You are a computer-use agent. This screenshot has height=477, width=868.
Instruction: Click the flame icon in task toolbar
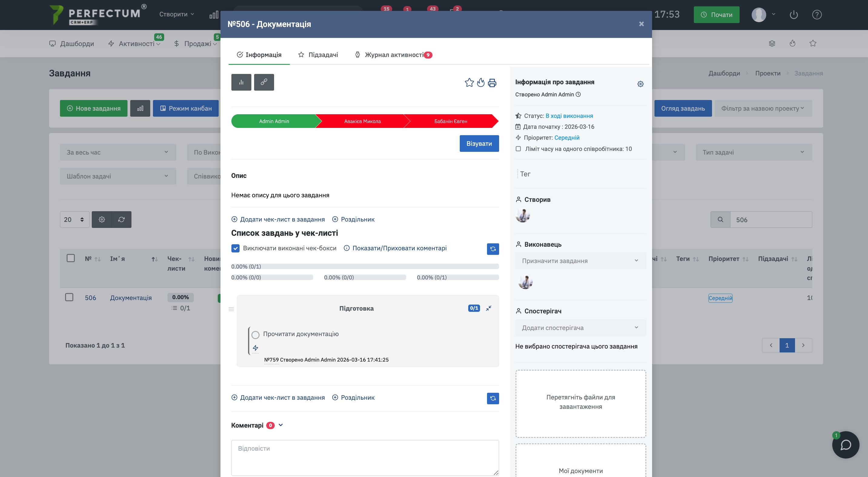pyautogui.click(x=481, y=83)
